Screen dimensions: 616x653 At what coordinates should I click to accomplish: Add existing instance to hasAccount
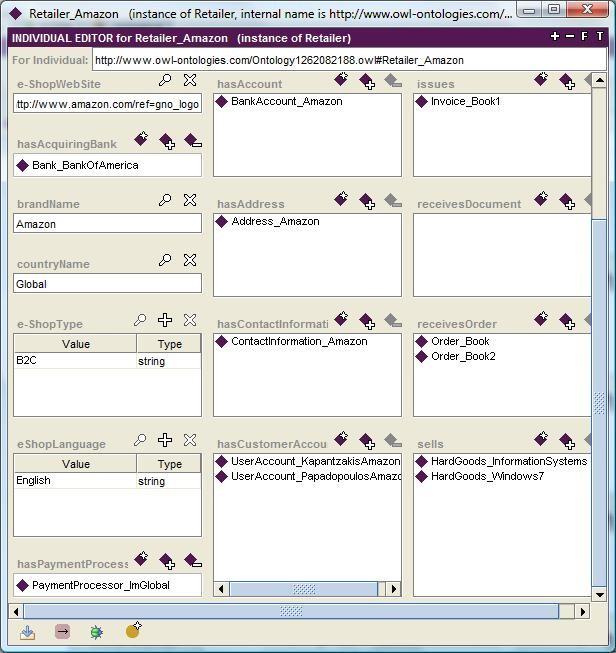(367, 81)
